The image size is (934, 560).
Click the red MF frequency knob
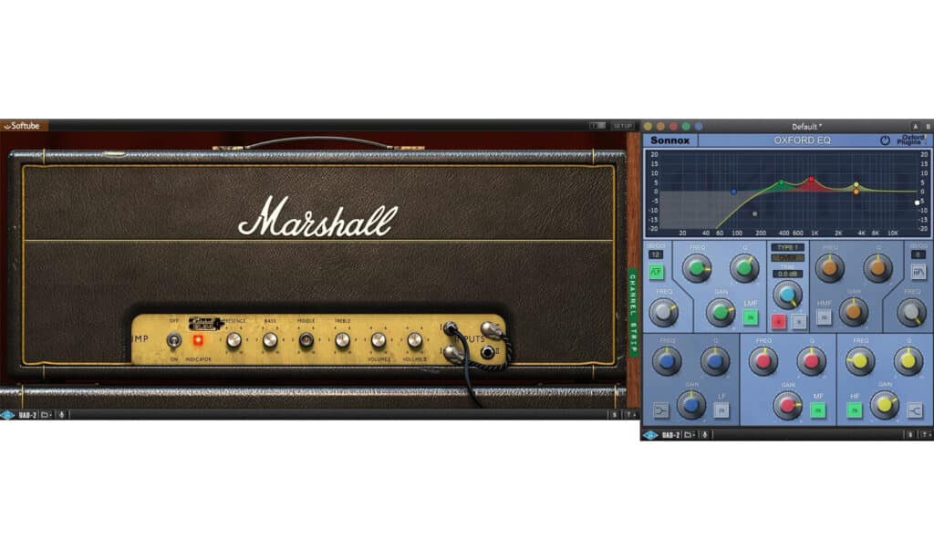click(x=763, y=361)
